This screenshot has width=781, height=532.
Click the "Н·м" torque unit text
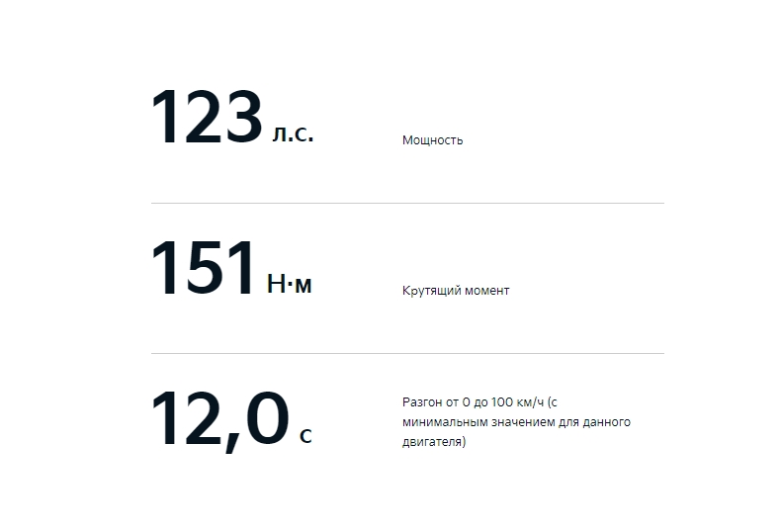pos(290,284)
